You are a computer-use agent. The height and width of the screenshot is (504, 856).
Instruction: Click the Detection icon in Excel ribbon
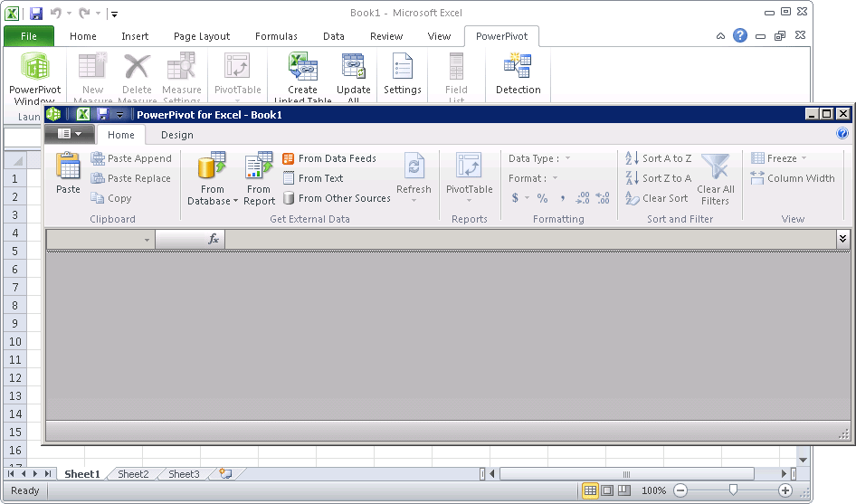point(518,69)
